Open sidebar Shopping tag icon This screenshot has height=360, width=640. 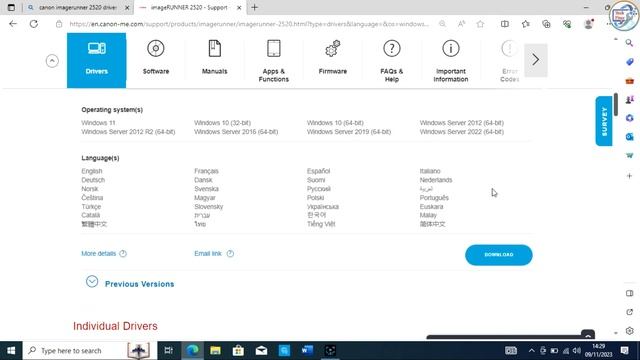[629, 62]
